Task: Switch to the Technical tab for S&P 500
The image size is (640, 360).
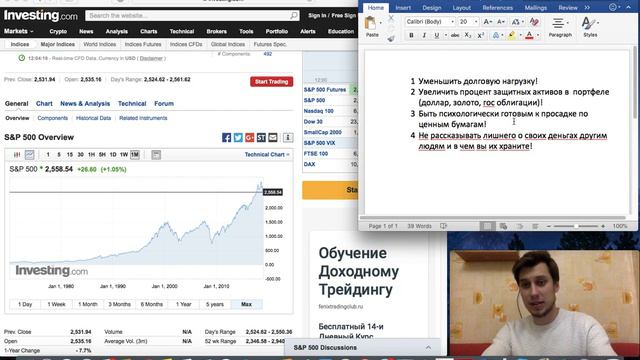Action: coord(132,104)
